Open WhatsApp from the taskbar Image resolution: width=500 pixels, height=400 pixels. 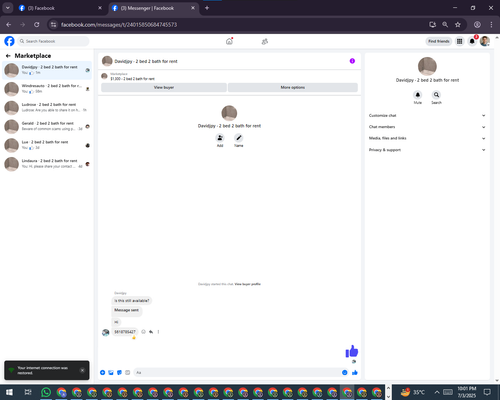pos(46,392)
